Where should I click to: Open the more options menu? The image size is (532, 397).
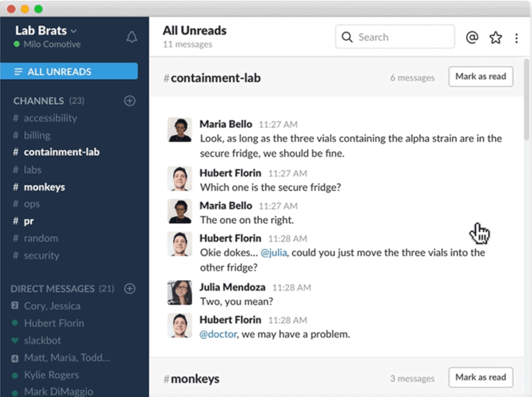(x=516, y=38)
